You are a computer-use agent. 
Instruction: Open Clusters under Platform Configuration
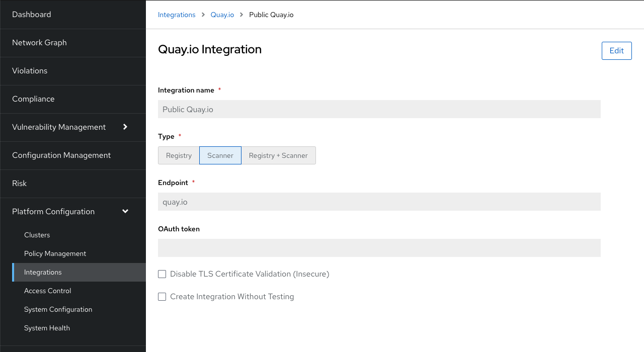coord(79,235)
